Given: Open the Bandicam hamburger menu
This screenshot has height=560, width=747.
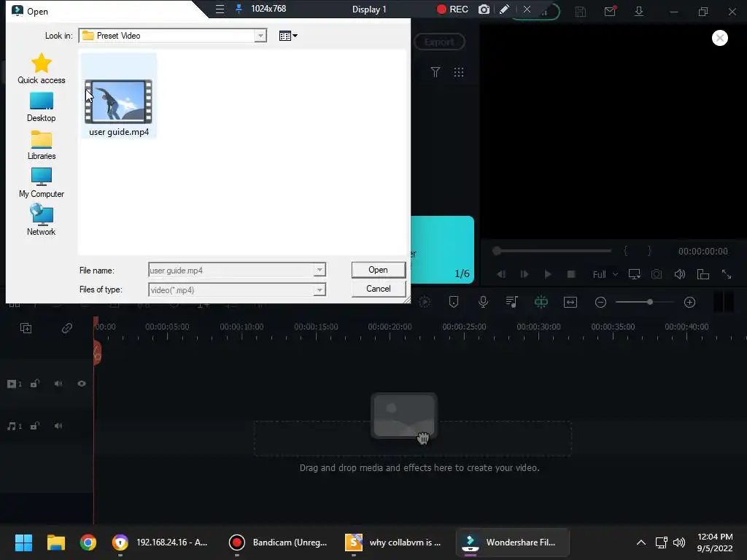Looking at the screenshot, I should tap(220, 9).
